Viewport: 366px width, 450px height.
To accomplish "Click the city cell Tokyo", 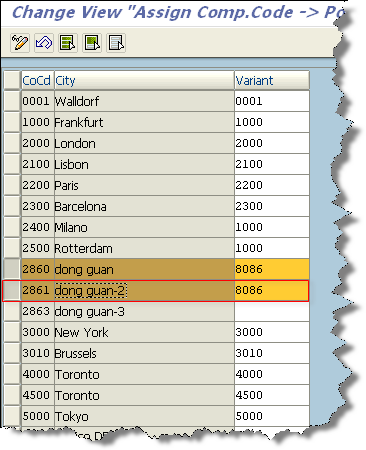I will [x=144, y=416].
